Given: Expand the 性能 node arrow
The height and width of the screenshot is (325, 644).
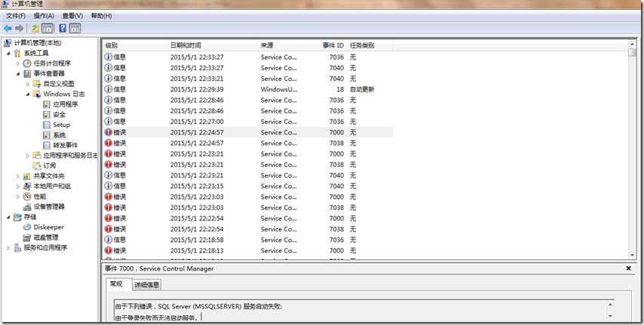Looking at the screenshot, I should [x=18, y=197].
